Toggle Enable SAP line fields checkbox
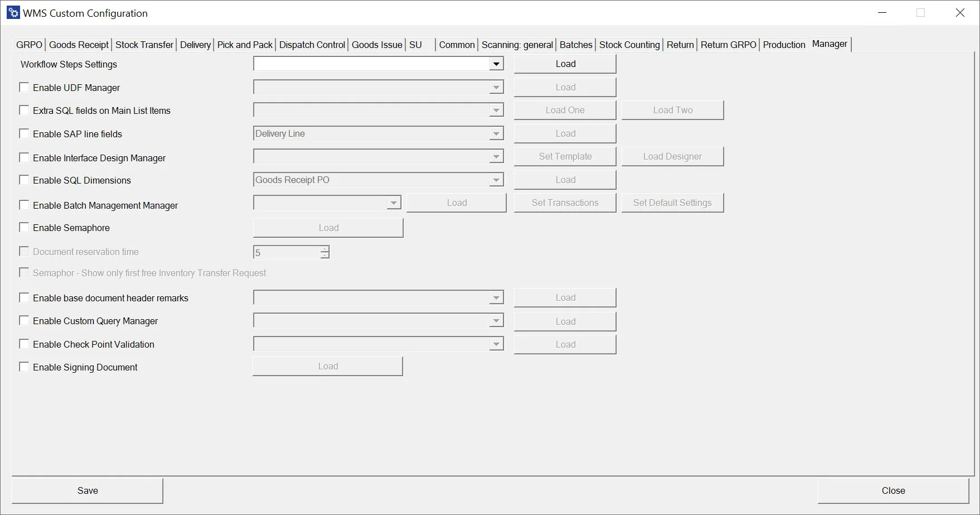This screenshot has width=980, height=515. (x=24, y=134)
